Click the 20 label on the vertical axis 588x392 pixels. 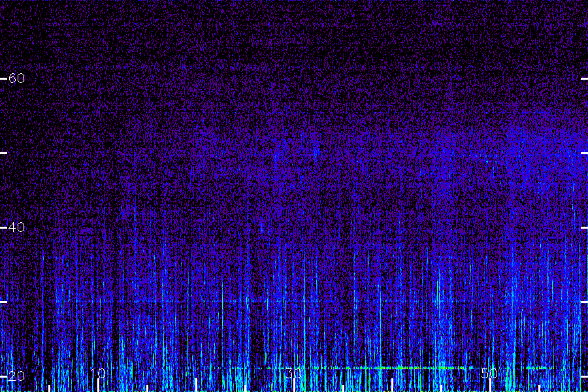pos(16,376)
